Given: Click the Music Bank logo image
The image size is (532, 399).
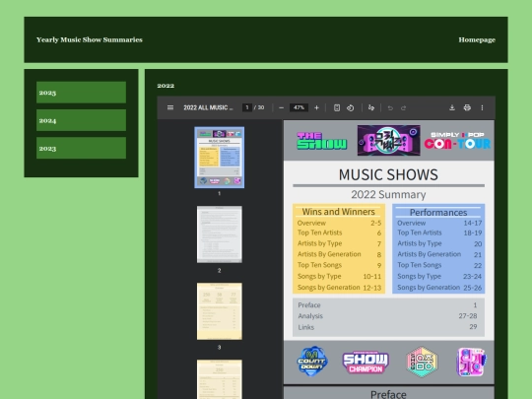Looking at the screenshot, I should click(388, 141).
